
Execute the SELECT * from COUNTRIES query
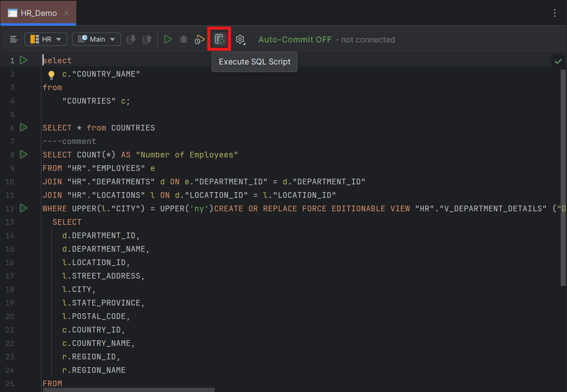[23, 127]
